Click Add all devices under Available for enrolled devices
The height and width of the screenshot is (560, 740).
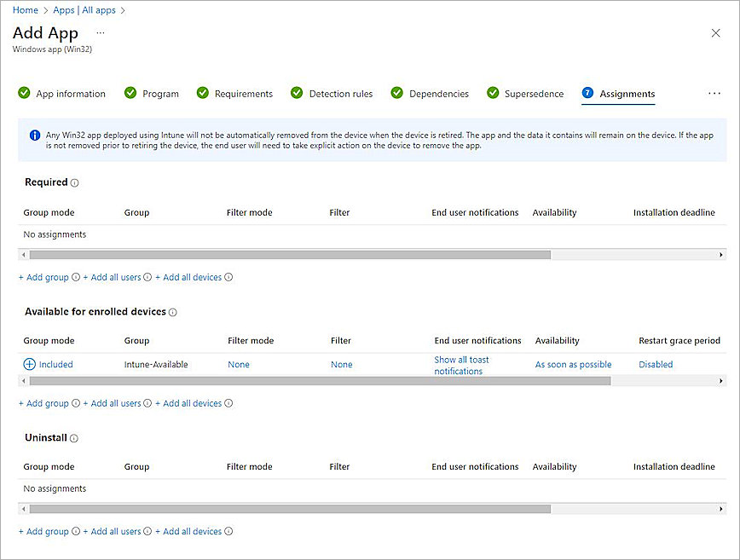click(192, 403)
